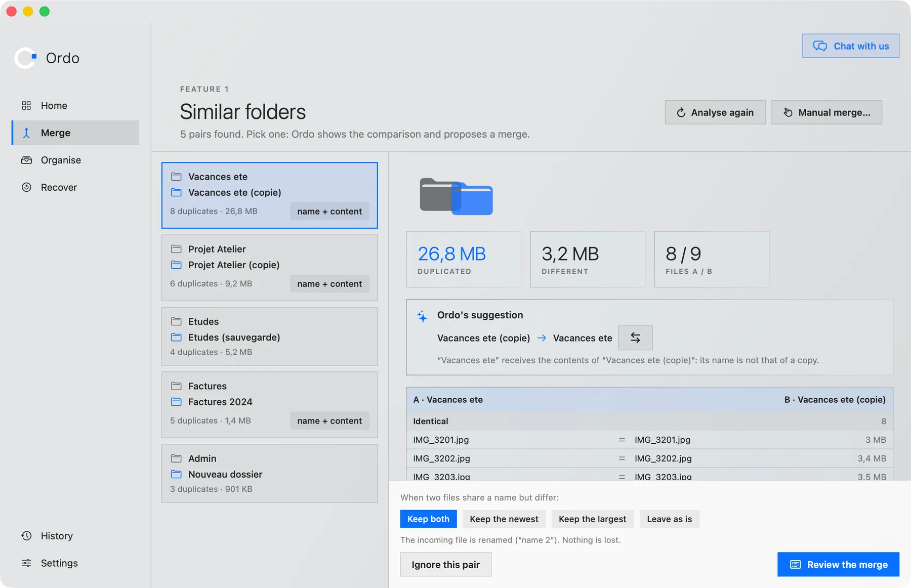Swap merge direction with the arrows icon
The image size is (911, 588).
635,338
